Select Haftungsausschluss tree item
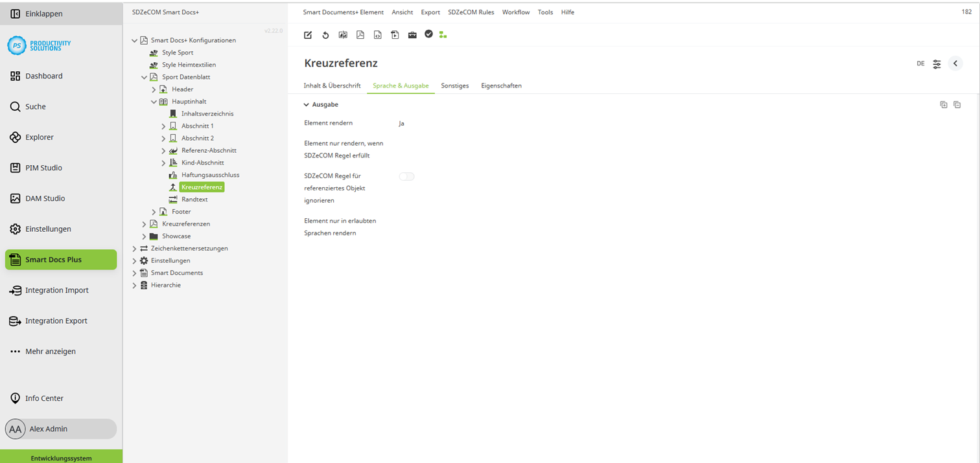 click(x=210, y=175)
